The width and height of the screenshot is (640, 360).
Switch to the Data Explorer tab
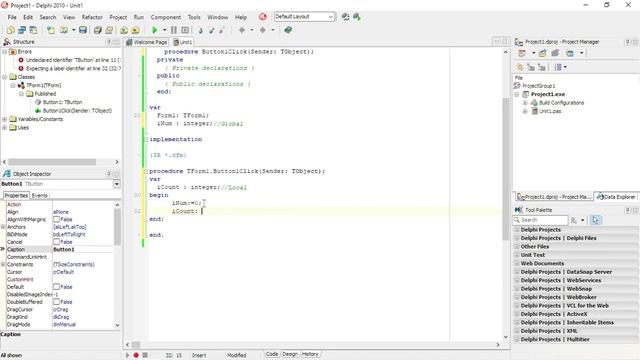point(616,197)
